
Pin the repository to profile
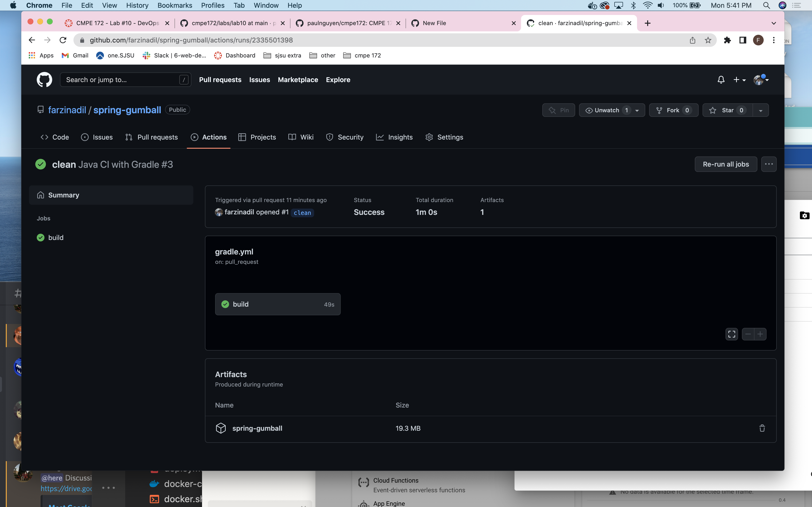click(558, 110)
